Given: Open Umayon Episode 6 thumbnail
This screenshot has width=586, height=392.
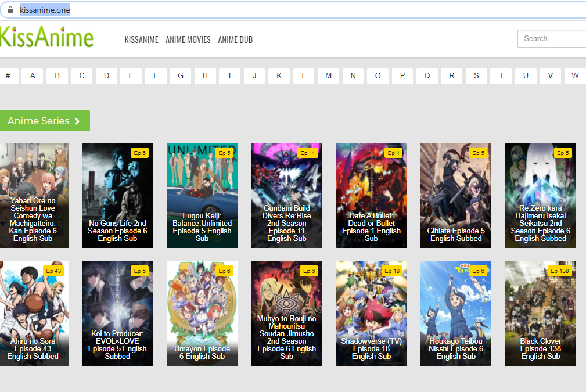Looking at the screenshot, I should click(x=202, y=314).
